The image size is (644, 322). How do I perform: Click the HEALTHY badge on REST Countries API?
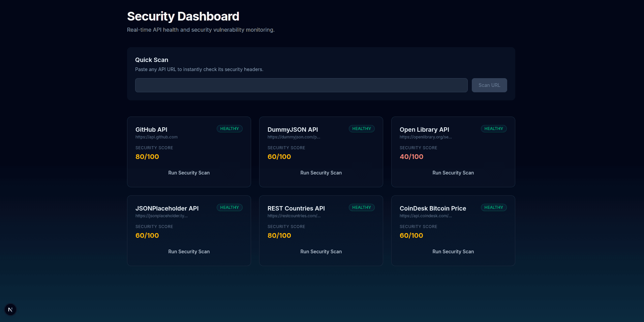362,207
